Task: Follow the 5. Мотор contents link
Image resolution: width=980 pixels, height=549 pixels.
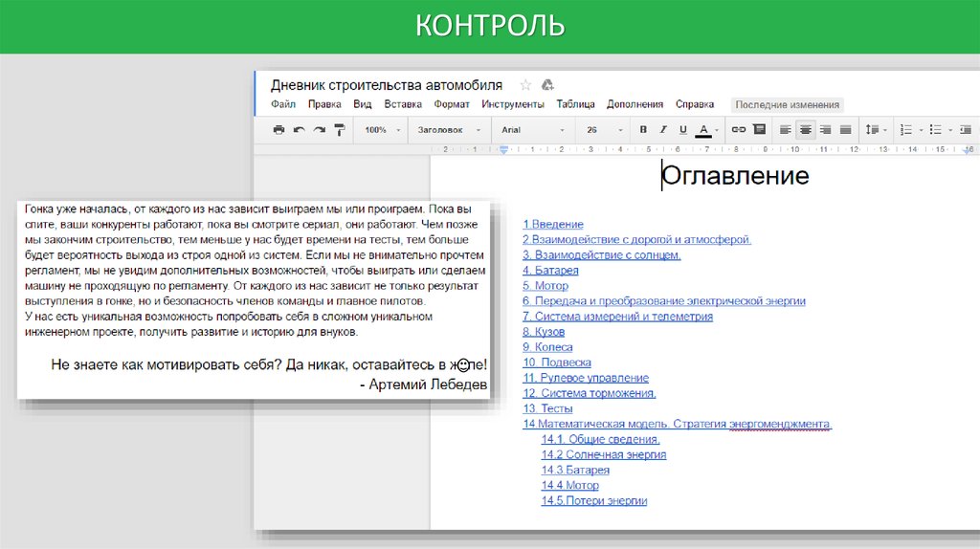Action: point(546,285)
